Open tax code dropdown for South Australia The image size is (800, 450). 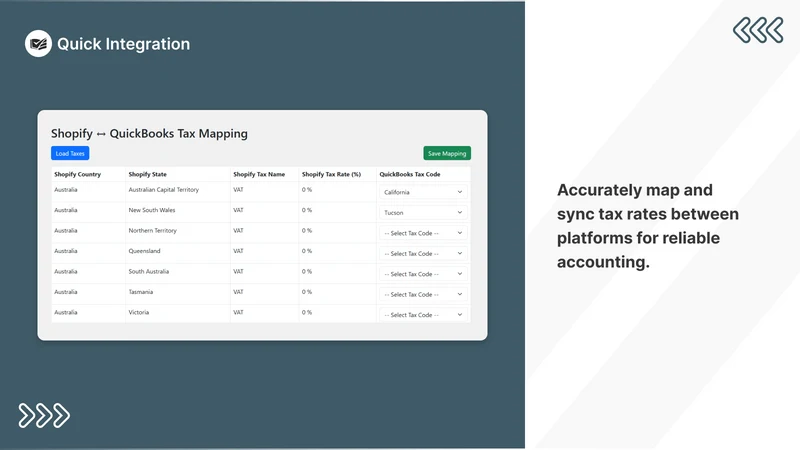[423, 274]
